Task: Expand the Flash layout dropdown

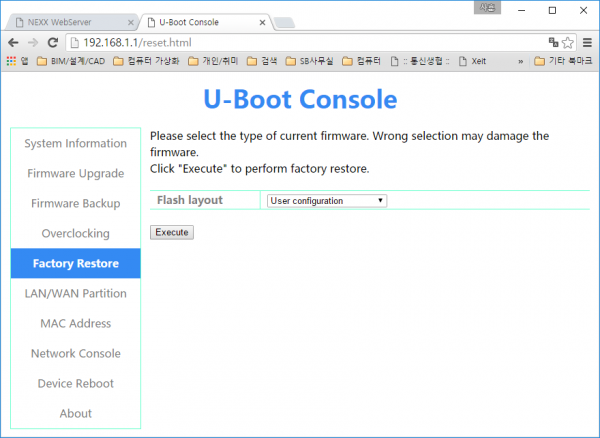Action: (327, 201)
